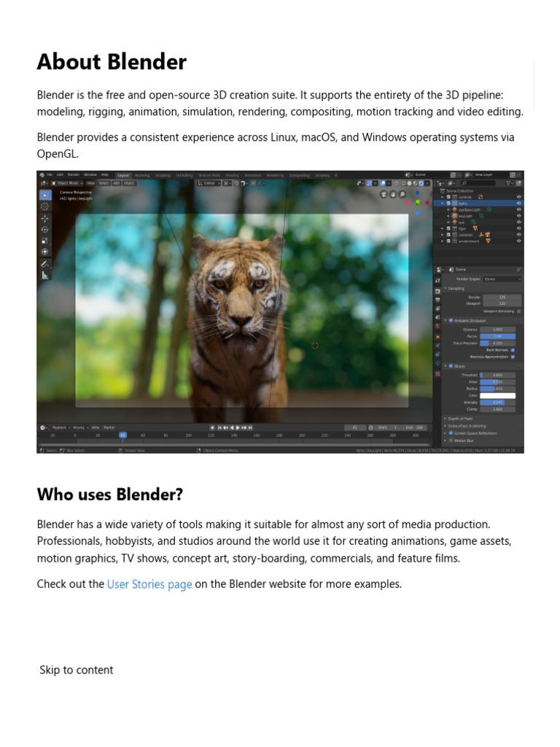This screenshot has height=747, width=560.
Task: Click the viewport zoom magnifier gizmo
Action: pos(403,194)
